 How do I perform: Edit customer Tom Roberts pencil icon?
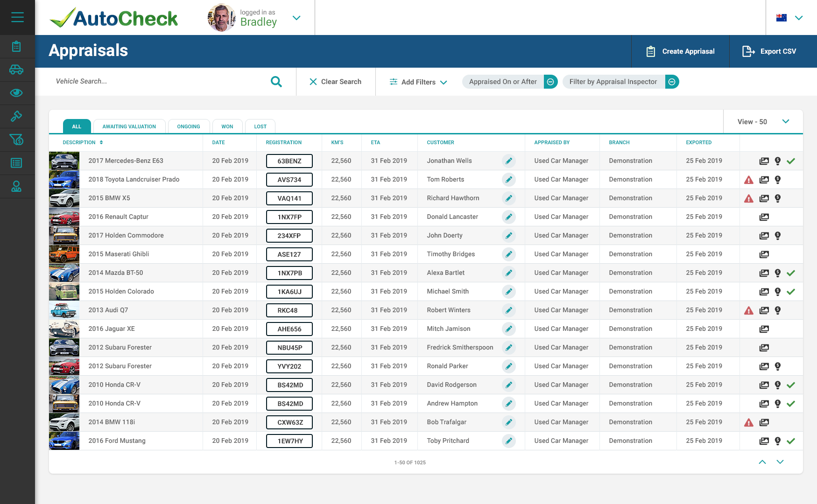509,180
